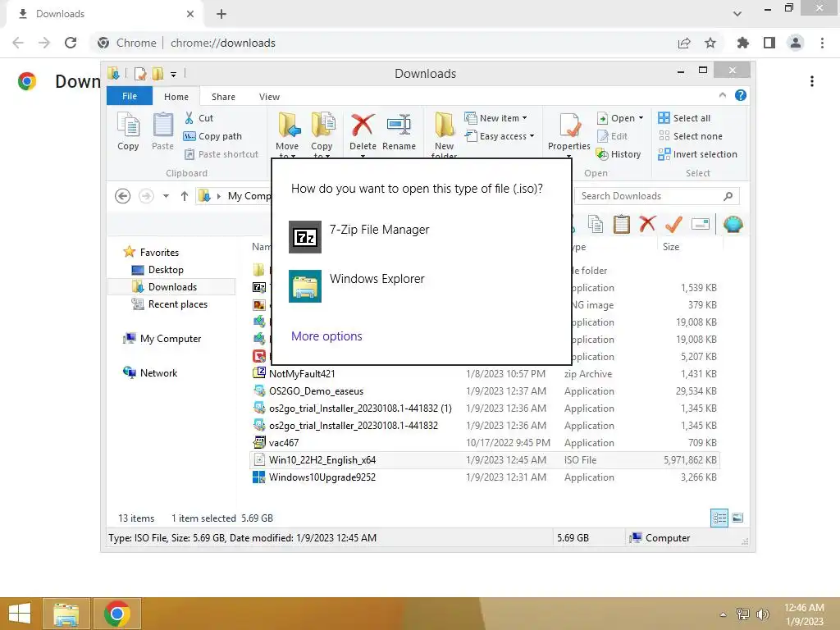
Task: Switch to the Home ribbon tab
Action: click(x=176, y=97)
